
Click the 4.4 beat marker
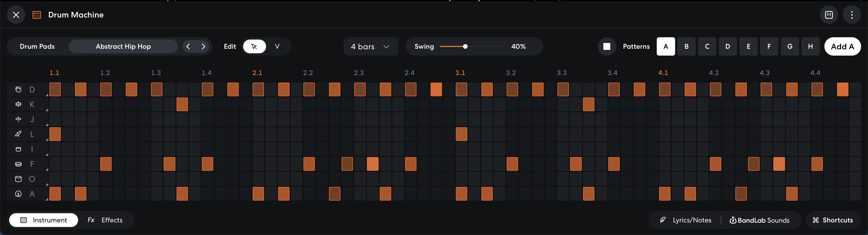point(815,73)
